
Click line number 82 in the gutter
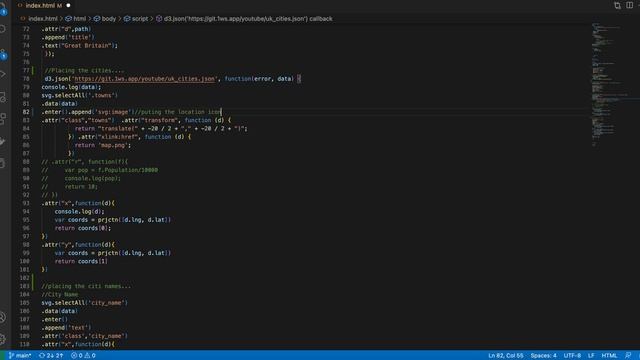pos(26,112)
